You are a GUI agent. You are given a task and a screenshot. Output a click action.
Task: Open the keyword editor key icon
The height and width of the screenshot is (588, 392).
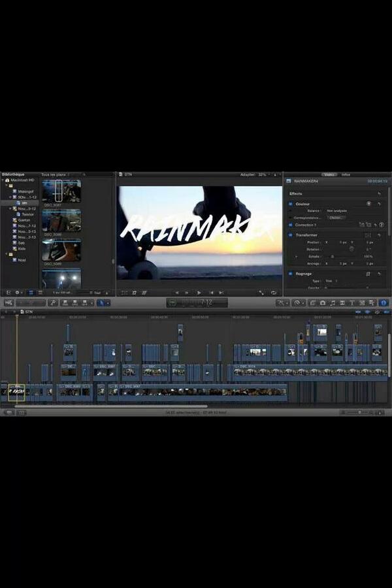pyautogui.click(x=54, y=302)
